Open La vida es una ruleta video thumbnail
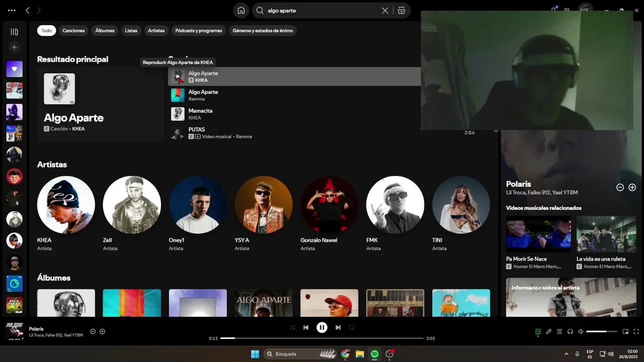Screen dimensions: 644x362 point(606,234)
